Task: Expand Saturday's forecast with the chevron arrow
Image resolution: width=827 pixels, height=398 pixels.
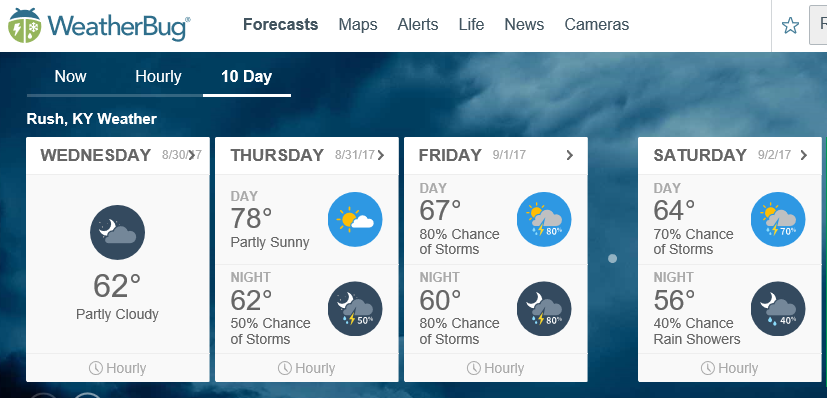Action: (804, 155)
